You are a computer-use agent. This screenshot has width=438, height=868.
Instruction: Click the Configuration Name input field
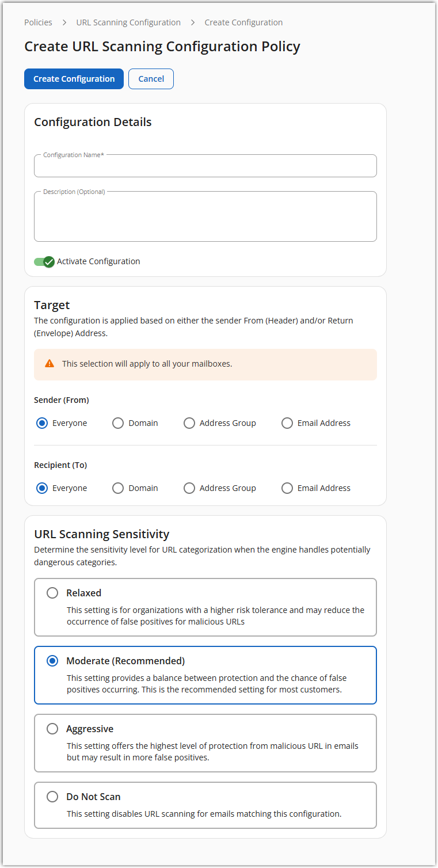(x=205, y=166)
